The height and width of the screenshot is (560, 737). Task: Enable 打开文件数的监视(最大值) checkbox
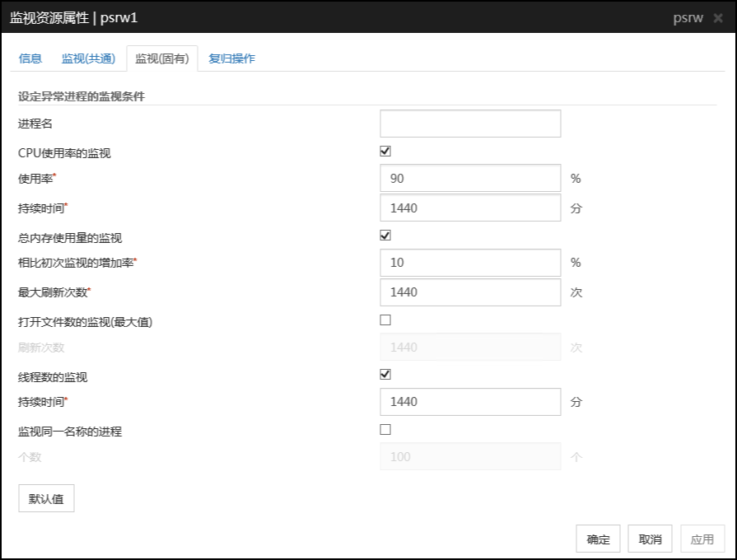point(385,320)
